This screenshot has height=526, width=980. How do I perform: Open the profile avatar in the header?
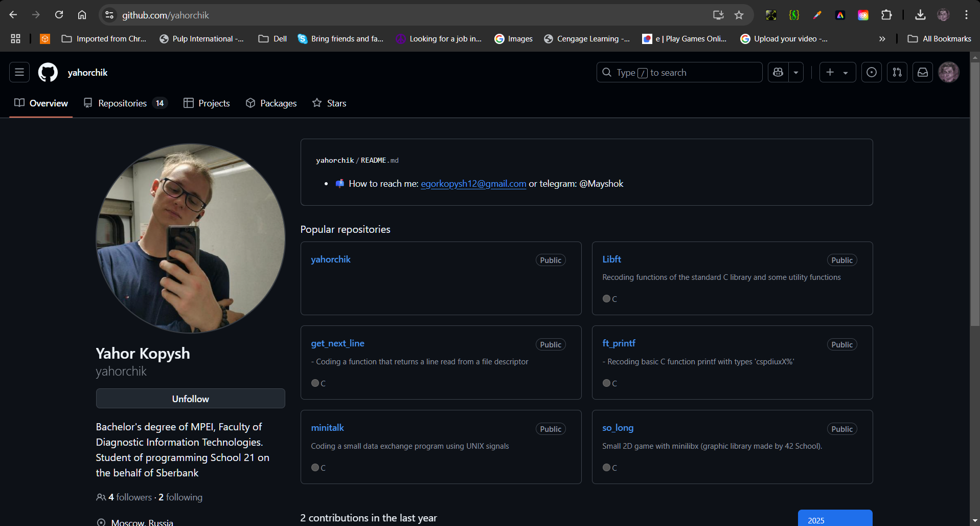949,72
